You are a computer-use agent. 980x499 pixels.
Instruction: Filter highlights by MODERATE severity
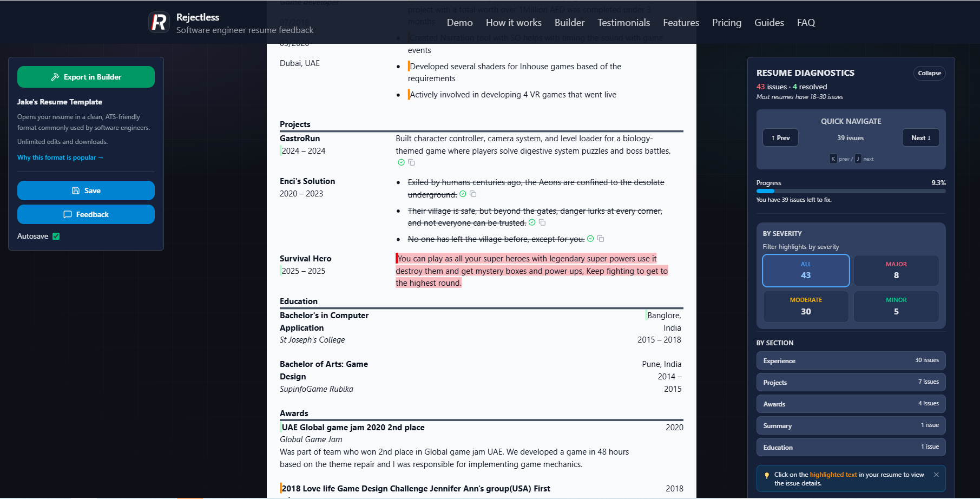[x=806, y=306]
